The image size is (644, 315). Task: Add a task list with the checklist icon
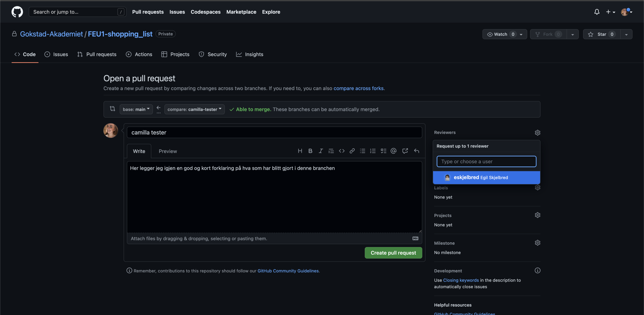click(x=383, y=151)
